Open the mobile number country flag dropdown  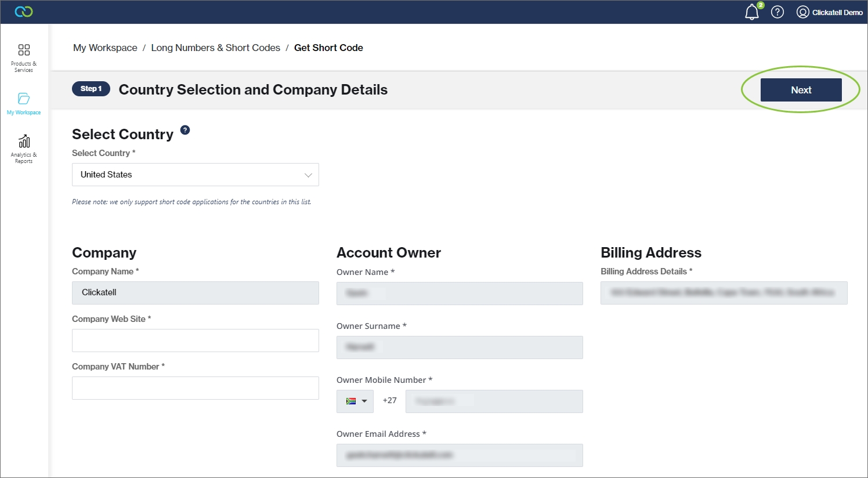pos(355,401)
